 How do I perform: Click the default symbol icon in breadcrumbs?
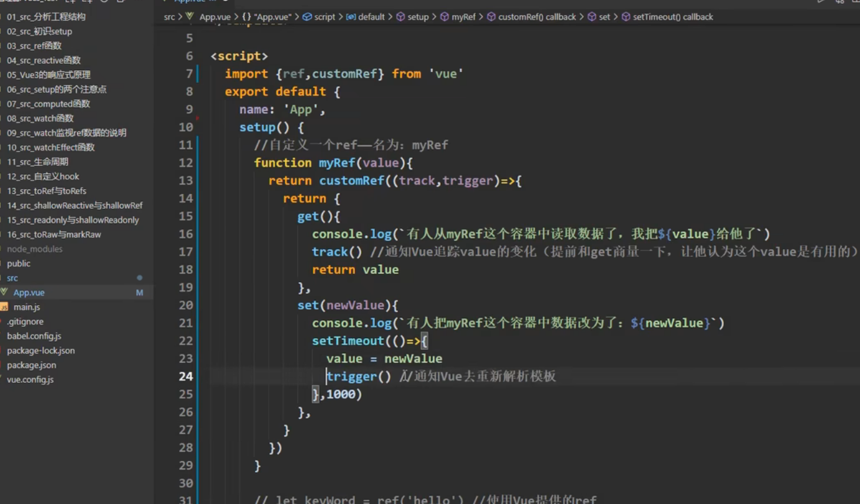click(x=351, y=17)
